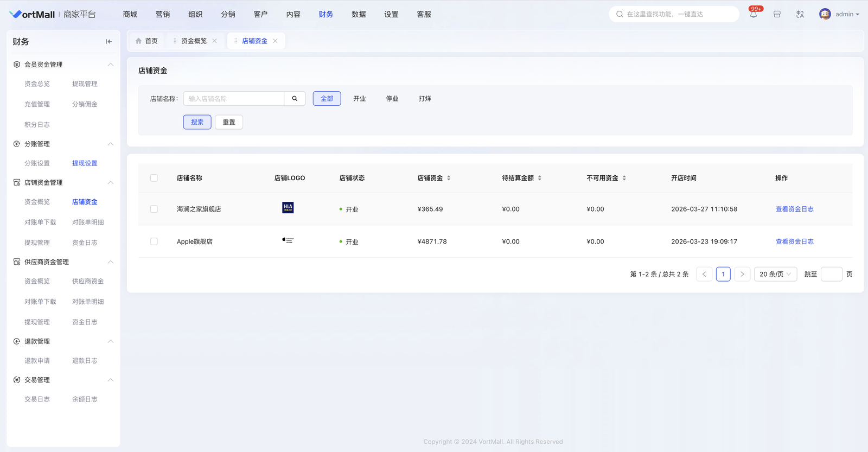
Task: Click the admin user avatar
Action: click(825, 15)
